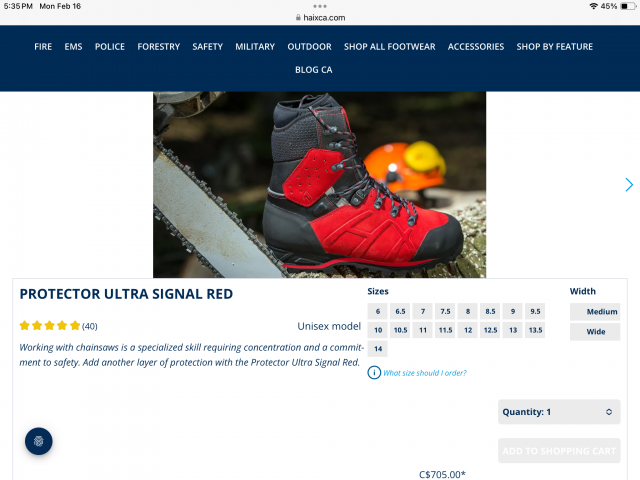This screenshot has width=640, height=480.
Task: Open the Forestry menu item
Action: [x=158, y=47]
